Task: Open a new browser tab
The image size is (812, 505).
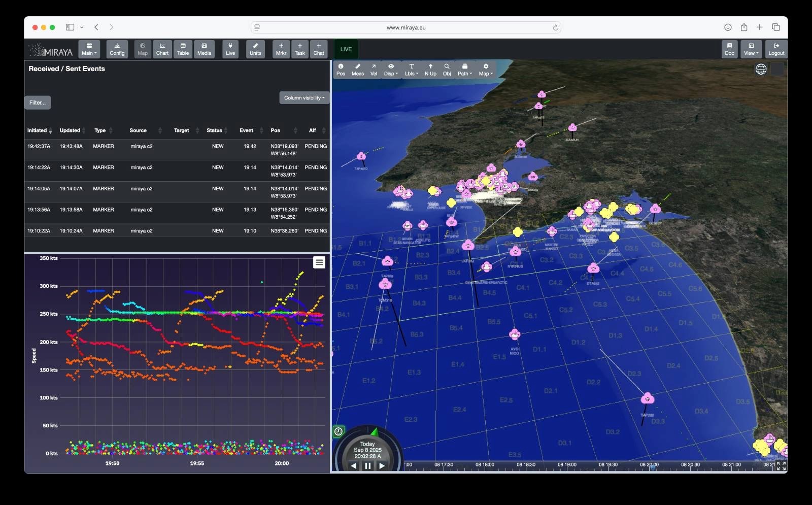Action: point(760,27)
